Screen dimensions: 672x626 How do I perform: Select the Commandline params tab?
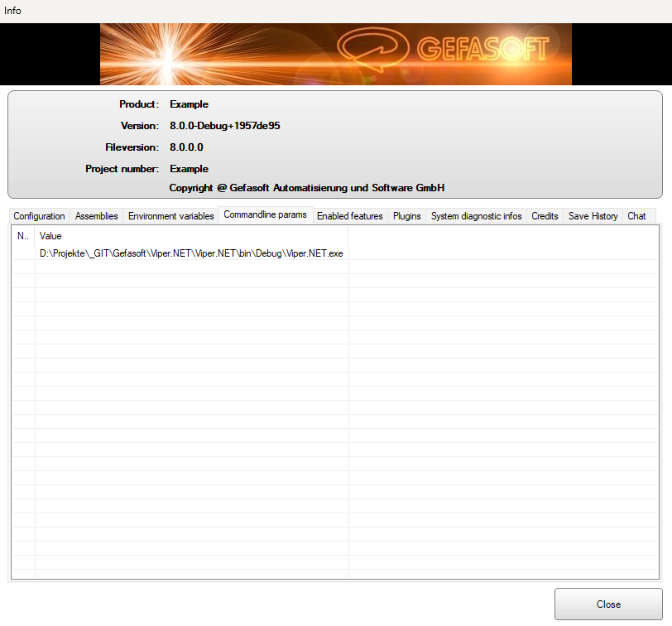click(266, 214)
